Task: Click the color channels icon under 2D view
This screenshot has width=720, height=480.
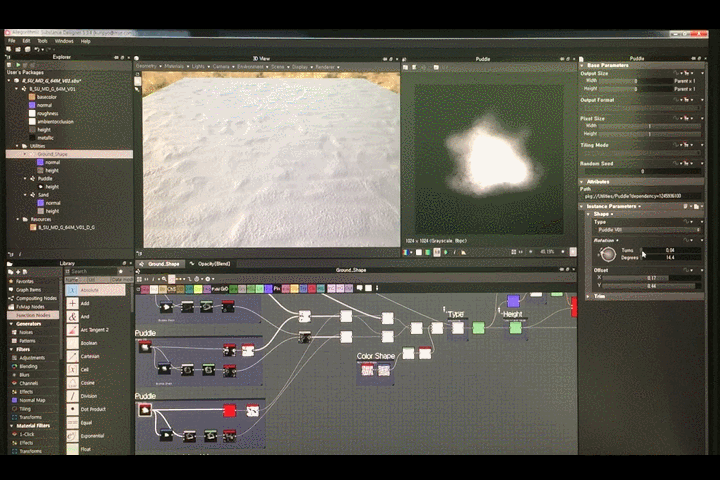Action: pyautogui.click(x=405, y=252)
